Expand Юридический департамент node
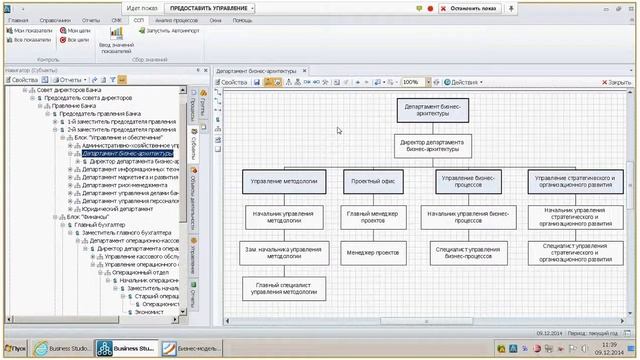Screen dimensions: 640x360 70,209
